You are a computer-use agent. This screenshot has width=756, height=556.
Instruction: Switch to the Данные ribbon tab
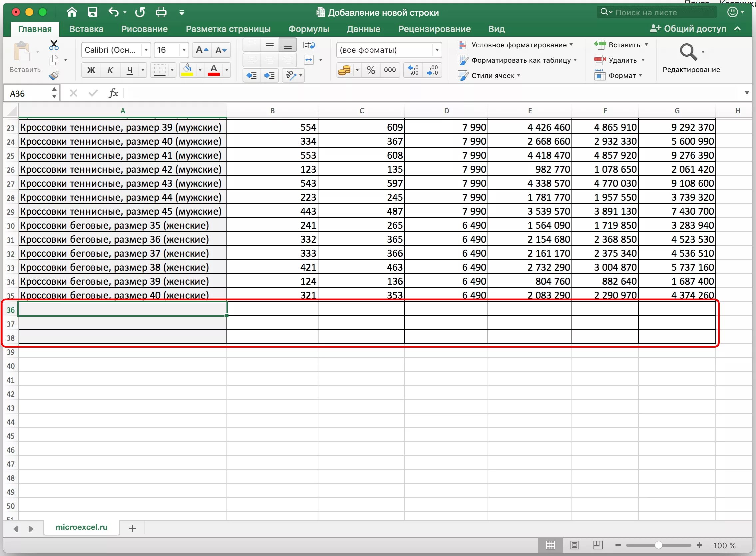coord(363,29)
